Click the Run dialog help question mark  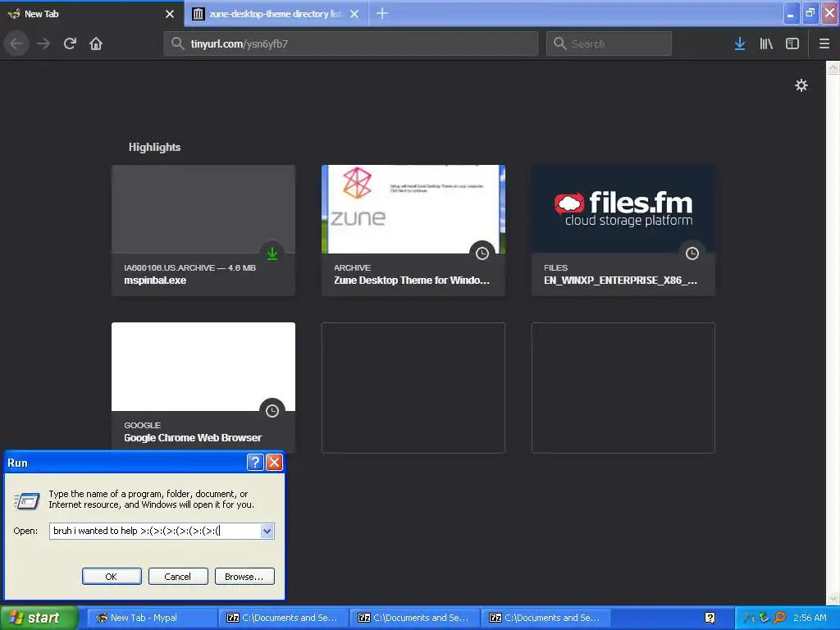(255, 463)
